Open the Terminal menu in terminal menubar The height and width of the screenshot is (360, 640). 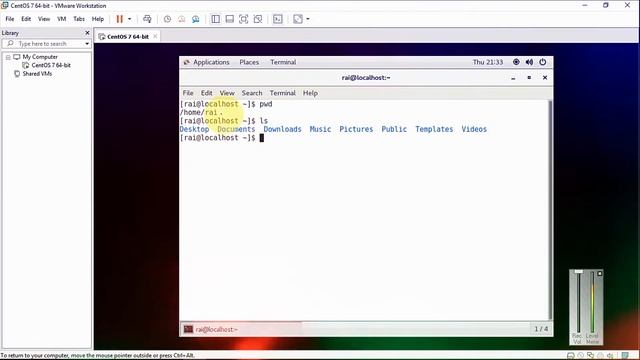point(282,93)
